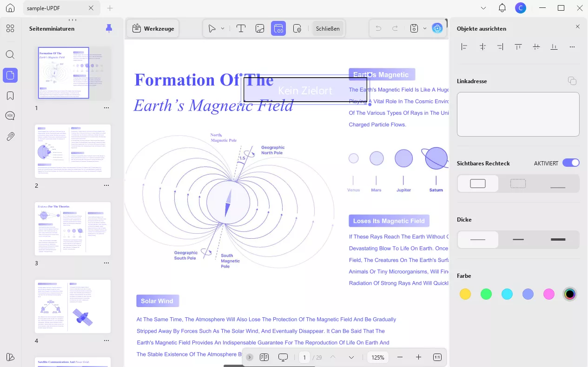Click the undo arrow

tap(378, 28)
